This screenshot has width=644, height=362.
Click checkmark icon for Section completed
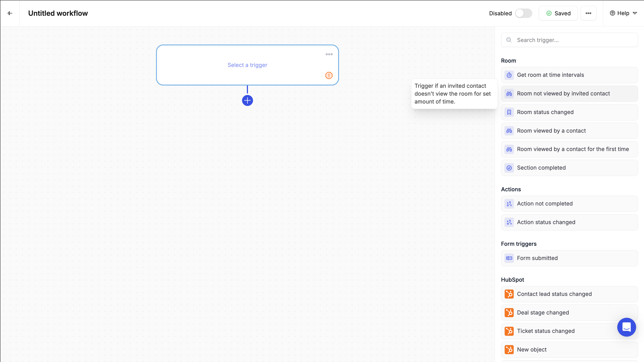[509, 168]
